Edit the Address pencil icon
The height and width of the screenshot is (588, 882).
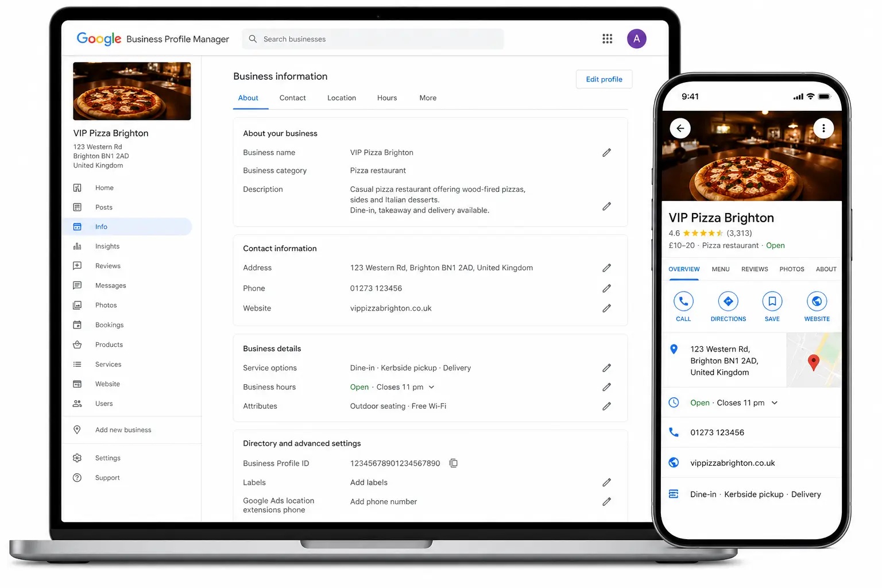(606, 268)
